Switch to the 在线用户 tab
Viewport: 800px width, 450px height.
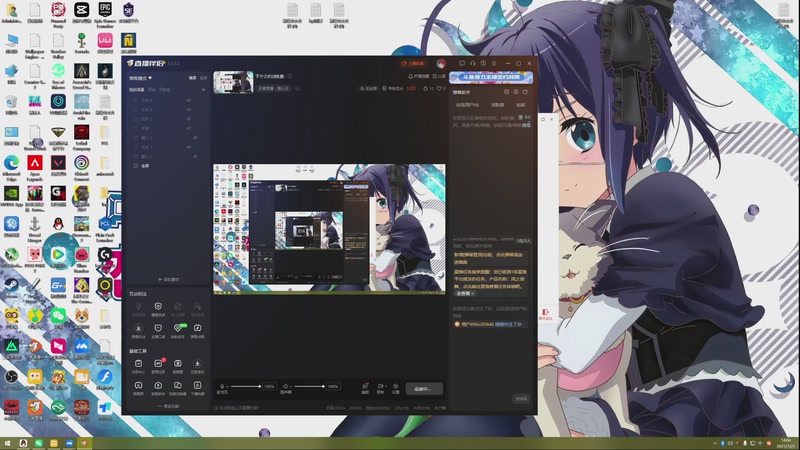pos(467,105)
